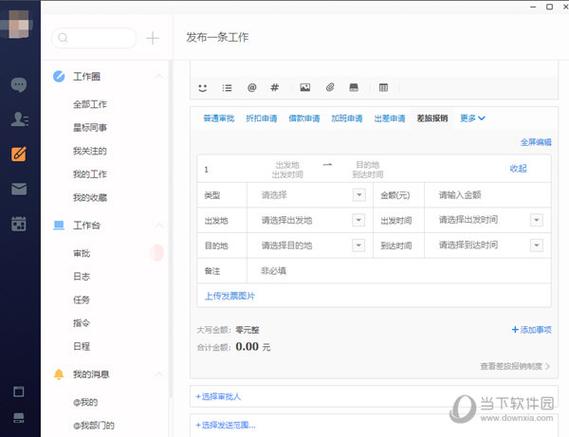Click the 请输入金额 amount field

(x=488, y=195)
